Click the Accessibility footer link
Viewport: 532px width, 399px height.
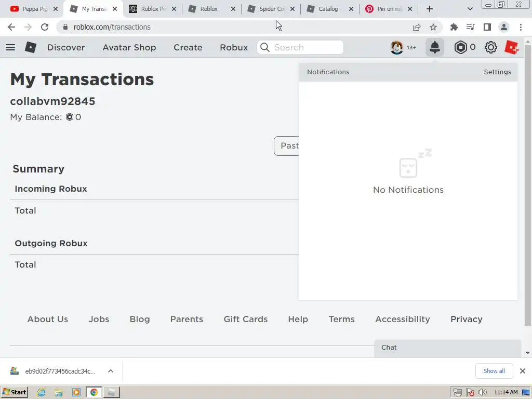click(403, 319)
